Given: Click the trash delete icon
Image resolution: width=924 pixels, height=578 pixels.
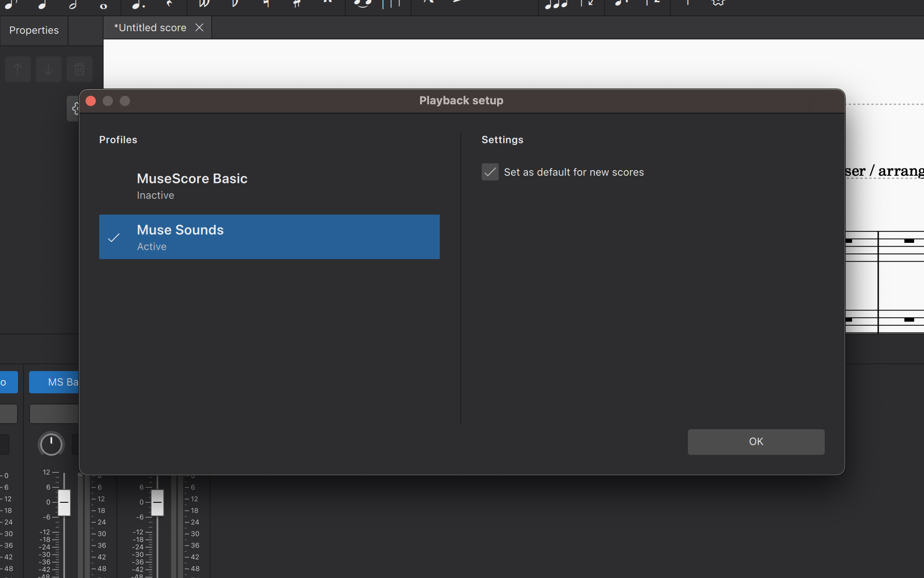Looking at the screenshot, I should 80,69.
